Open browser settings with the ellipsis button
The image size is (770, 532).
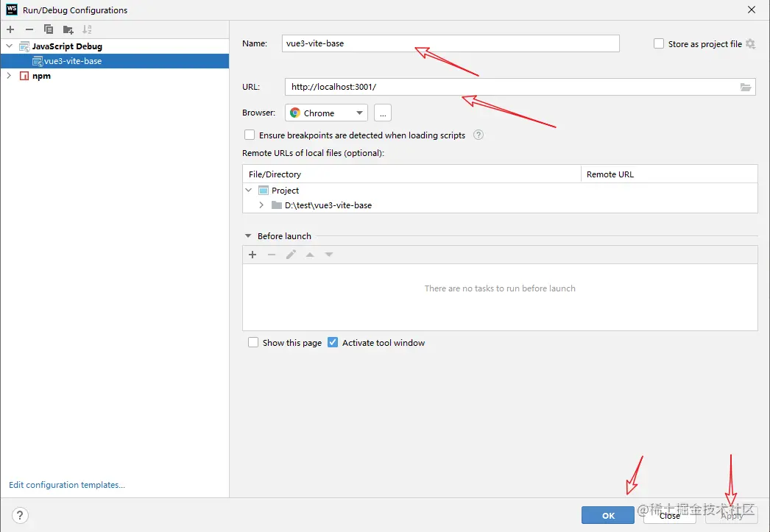pyautogui.click(x=383, y=113)
